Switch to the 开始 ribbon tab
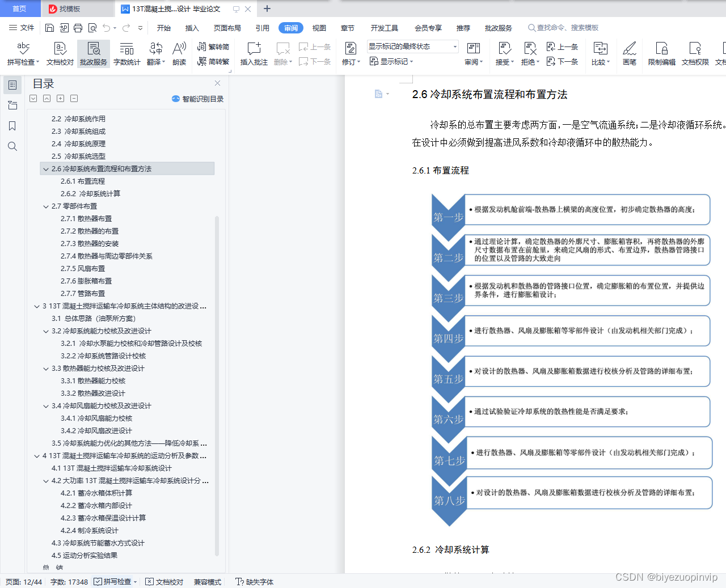Viewport: 726px width, 588px height. click(164, 28)
